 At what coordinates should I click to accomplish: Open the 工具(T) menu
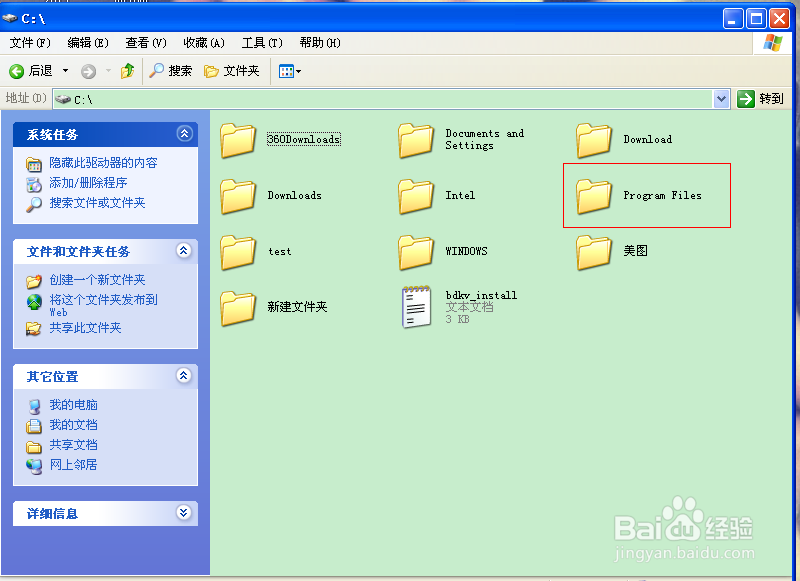262,43
